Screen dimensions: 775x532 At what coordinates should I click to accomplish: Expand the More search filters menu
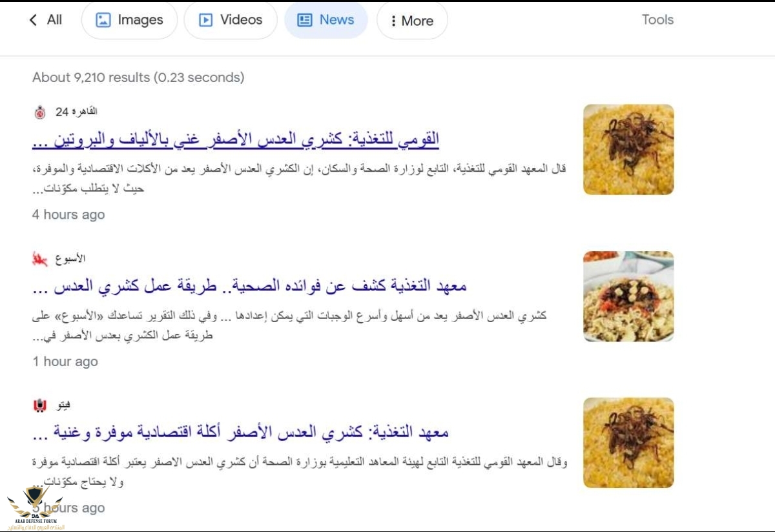point(412,21)
